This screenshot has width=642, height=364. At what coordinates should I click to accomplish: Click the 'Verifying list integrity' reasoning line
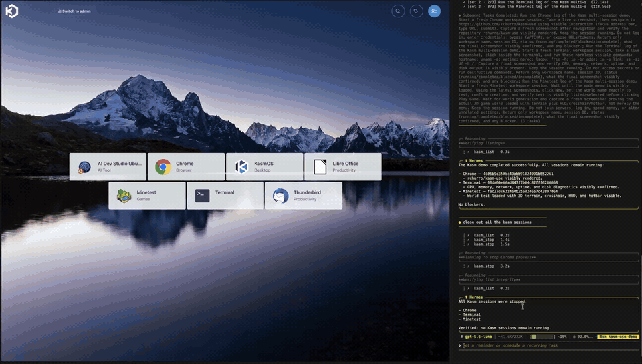(490, 280)
